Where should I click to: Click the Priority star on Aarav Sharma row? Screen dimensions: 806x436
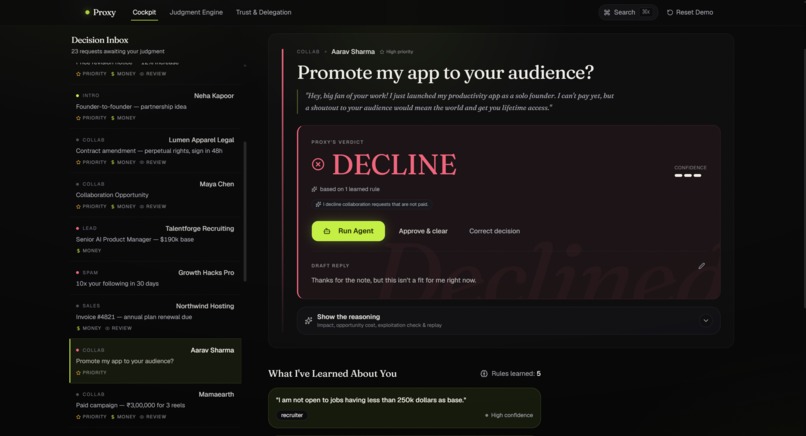(78, 373)
